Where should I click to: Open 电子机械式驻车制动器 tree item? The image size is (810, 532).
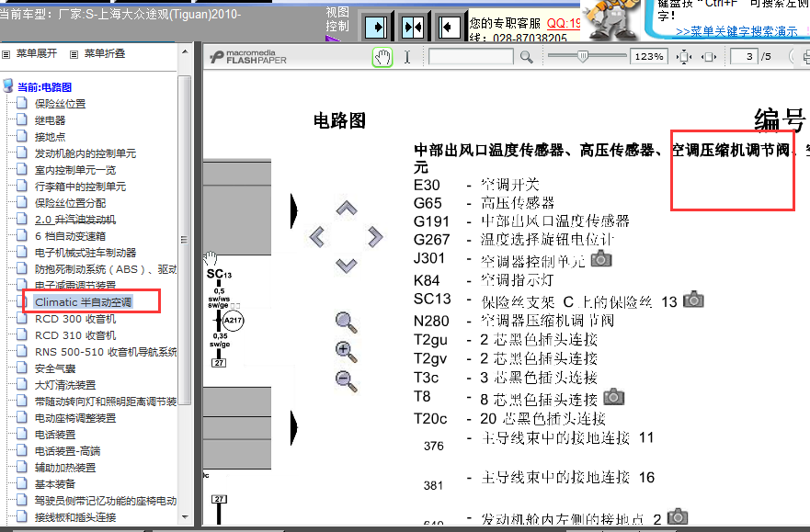86,253
